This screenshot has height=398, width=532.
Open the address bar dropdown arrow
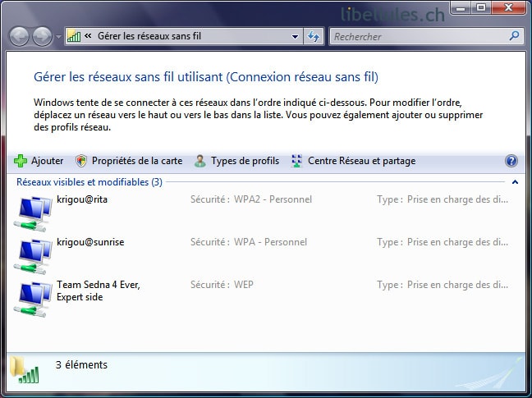click(296, 36)
